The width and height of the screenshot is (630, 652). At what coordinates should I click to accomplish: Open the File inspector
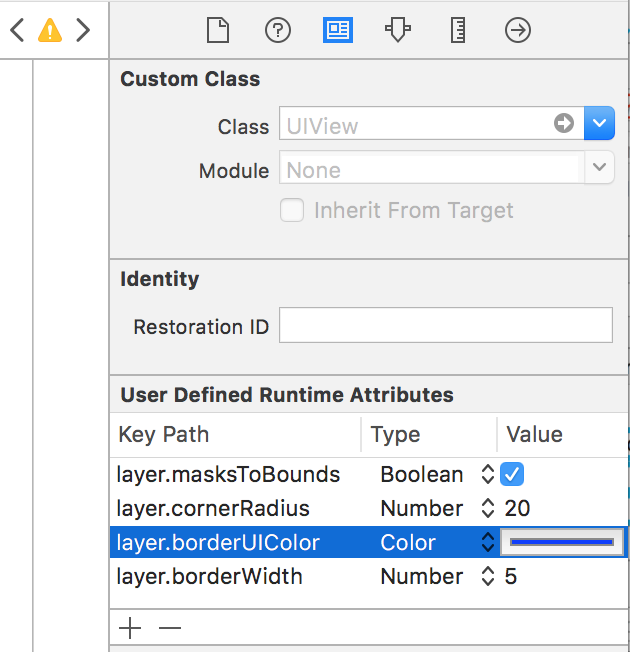tap(218, 30)
